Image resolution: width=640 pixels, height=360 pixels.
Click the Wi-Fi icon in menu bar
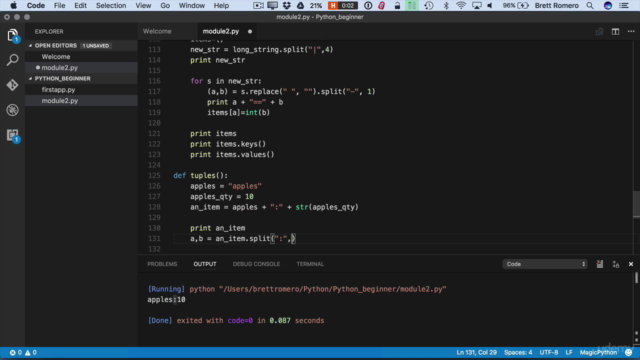click(x=461, y=5)
